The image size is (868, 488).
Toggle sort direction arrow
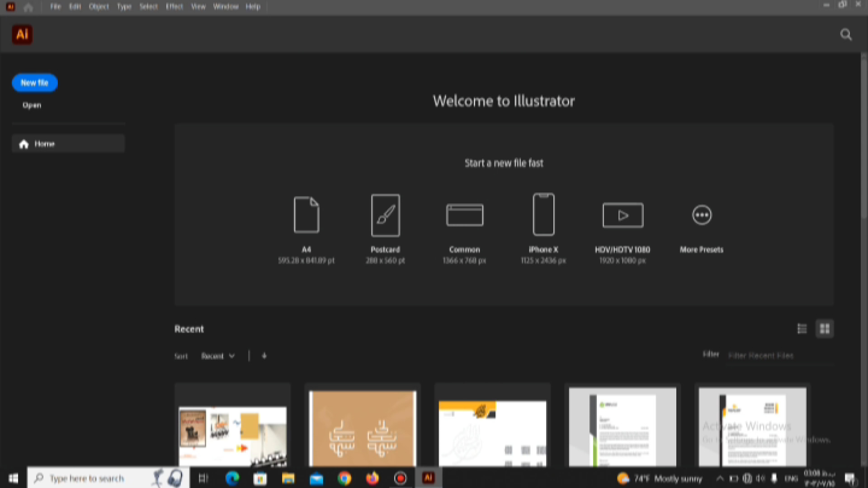click(264, 356)
